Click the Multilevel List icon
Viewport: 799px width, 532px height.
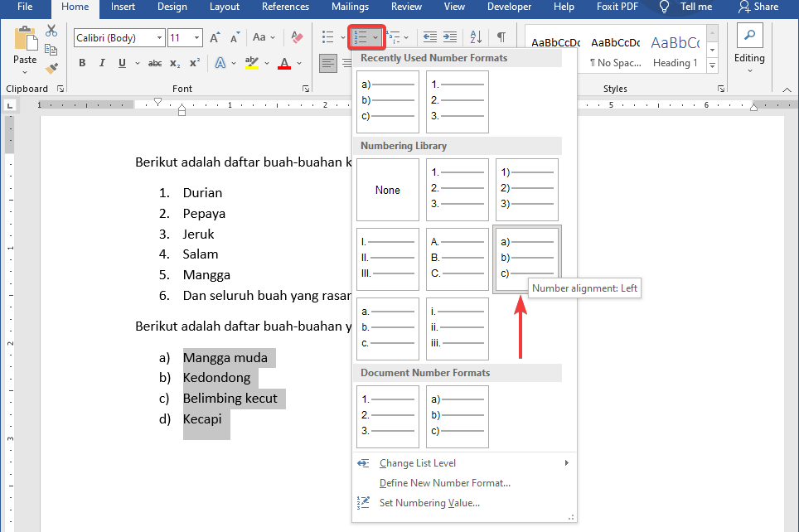click(393, 37)
